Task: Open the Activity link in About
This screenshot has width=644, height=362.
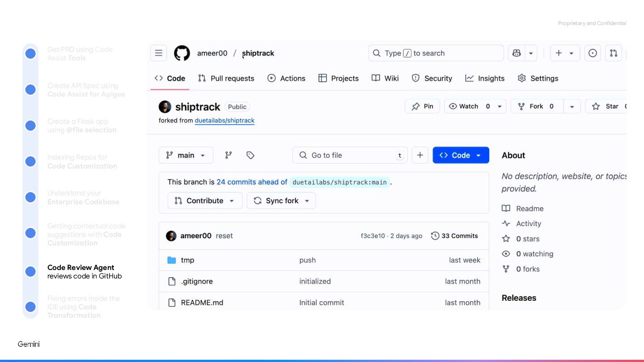Action: pos(521,224)
